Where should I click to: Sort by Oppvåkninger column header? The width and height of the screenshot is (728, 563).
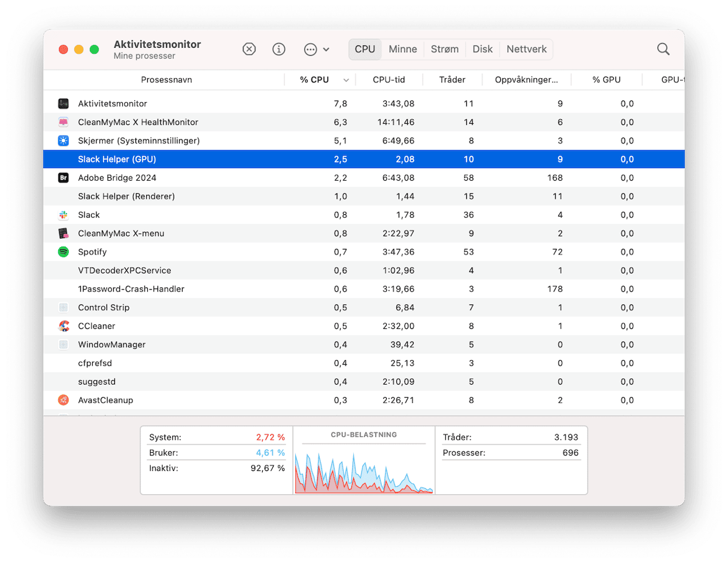click(x=527, y=80)
